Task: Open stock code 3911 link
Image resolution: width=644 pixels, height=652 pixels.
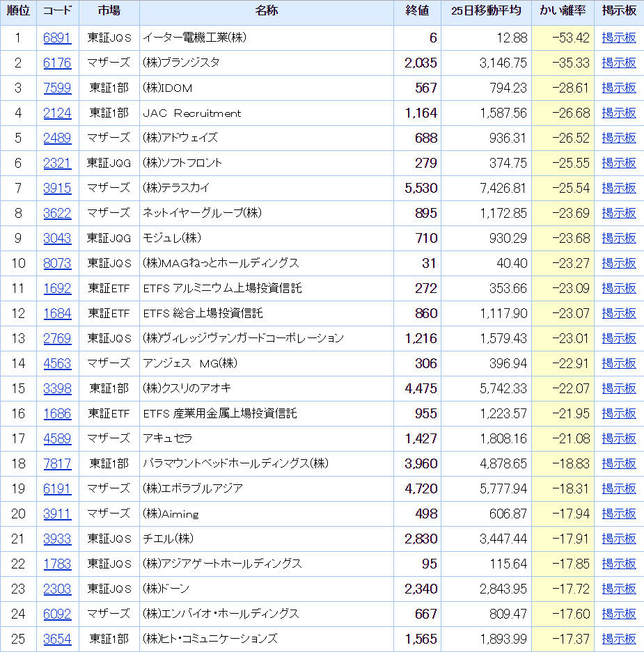Action: [57, 514]
